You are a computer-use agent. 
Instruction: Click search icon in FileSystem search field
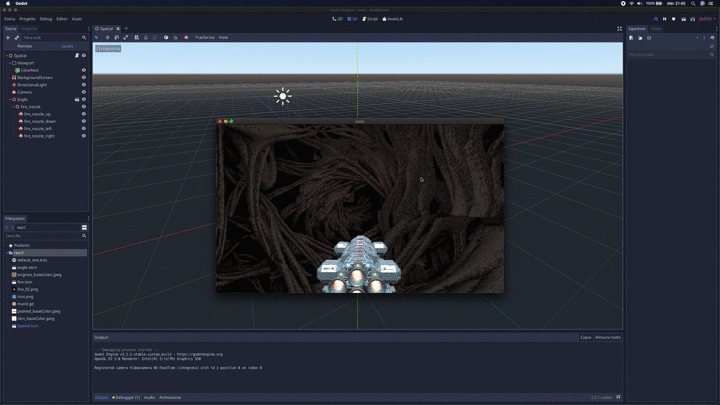(84, 236)
